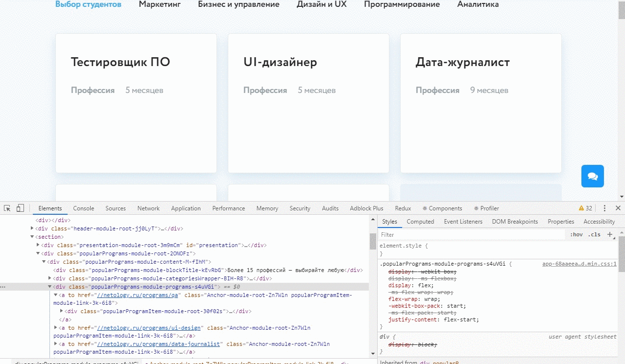This screenshot has height=364, width=625.
Task: Open app-68aaeea min.css source link
Action: (x=579, y=264)
